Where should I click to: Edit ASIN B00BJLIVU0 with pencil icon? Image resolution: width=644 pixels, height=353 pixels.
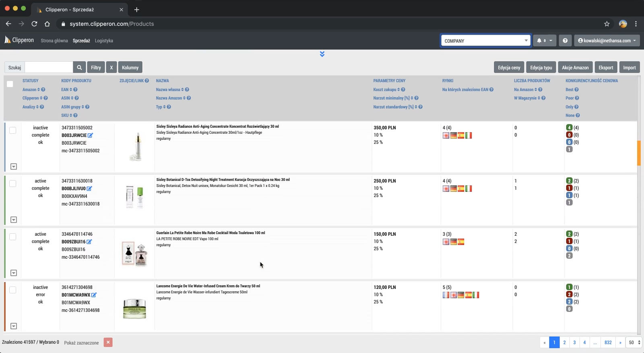coord(89,189)
